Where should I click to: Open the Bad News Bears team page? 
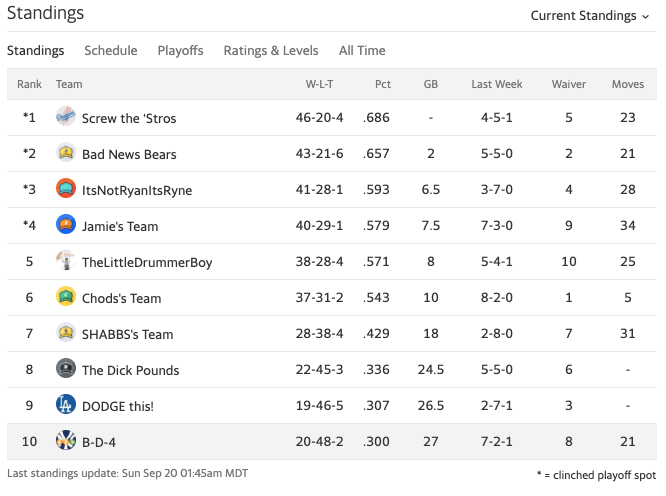129,154
